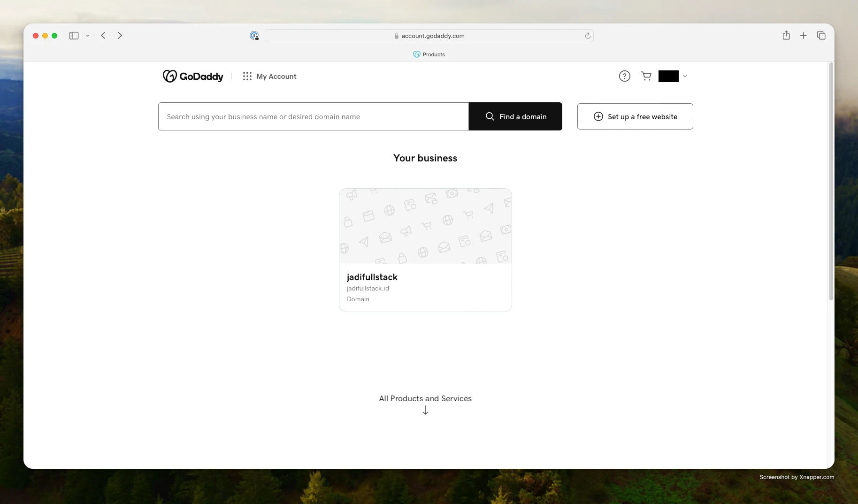Image resolution: width=858 pixels, height=504 pixels.
Task: Click the privacy shield extension icon
Action: 254,36
